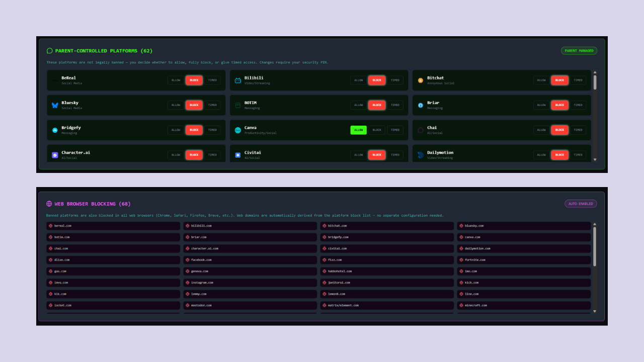This screenshot has height=362, width=644.
Task: Click the Canva platform icon
Action: (238, 130)
